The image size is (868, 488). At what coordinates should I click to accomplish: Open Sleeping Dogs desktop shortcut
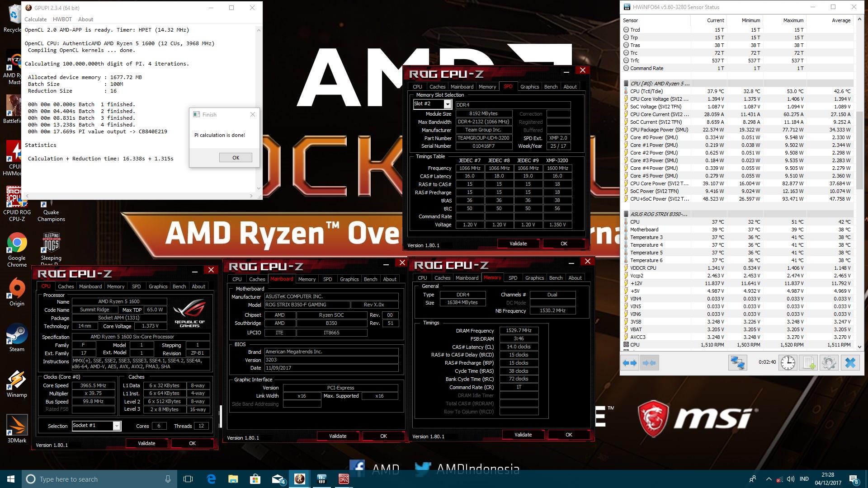51,249
